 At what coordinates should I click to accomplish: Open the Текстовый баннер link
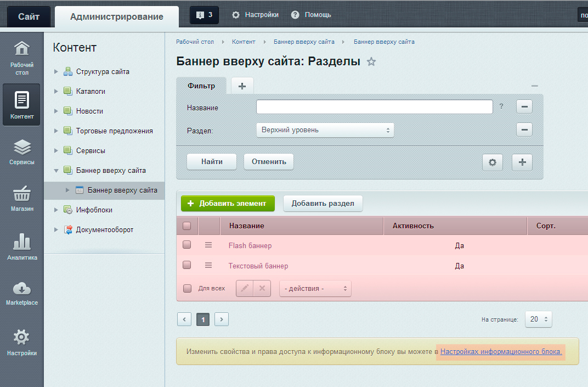(x=258, y=266)
